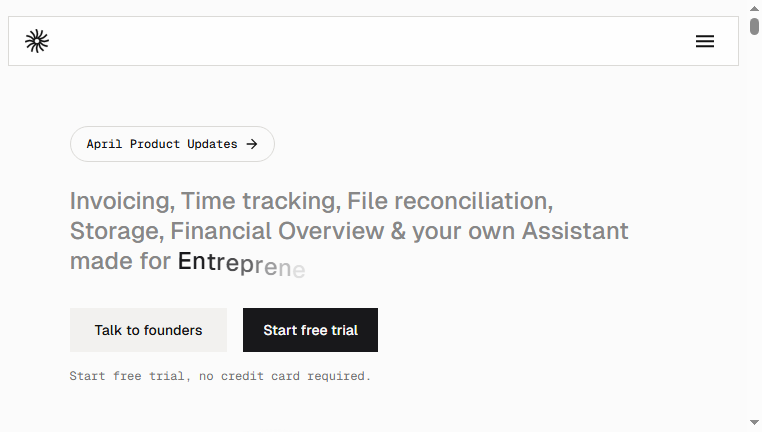Click the made for text in the headline

(x=120, y=261)
